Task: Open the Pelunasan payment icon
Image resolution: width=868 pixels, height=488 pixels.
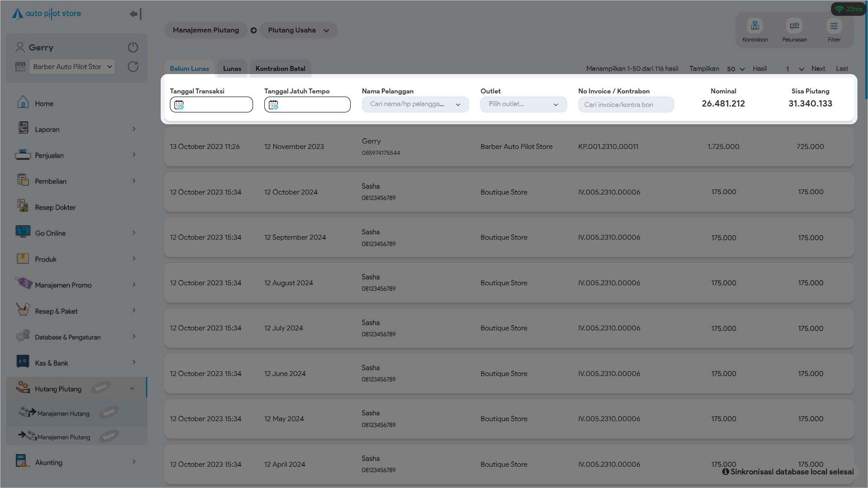Action: click(794, 26)
